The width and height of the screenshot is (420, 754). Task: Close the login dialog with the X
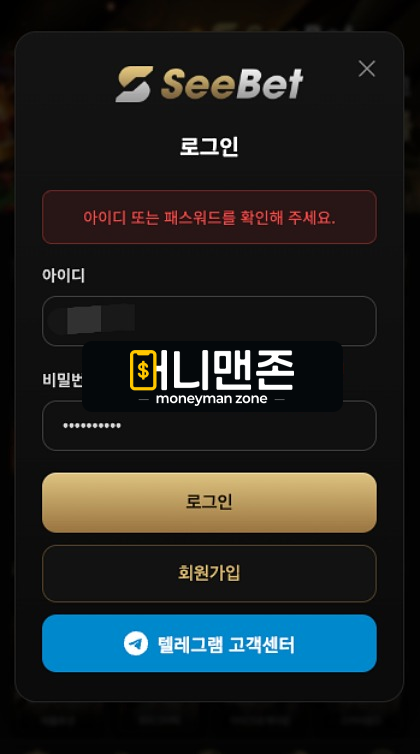click(x=367, y=69)
